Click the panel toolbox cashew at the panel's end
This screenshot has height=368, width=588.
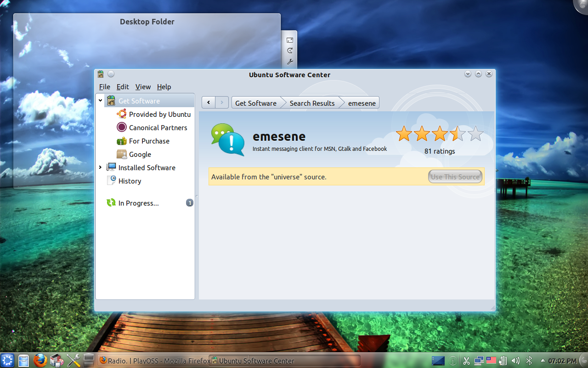(584, 361)
